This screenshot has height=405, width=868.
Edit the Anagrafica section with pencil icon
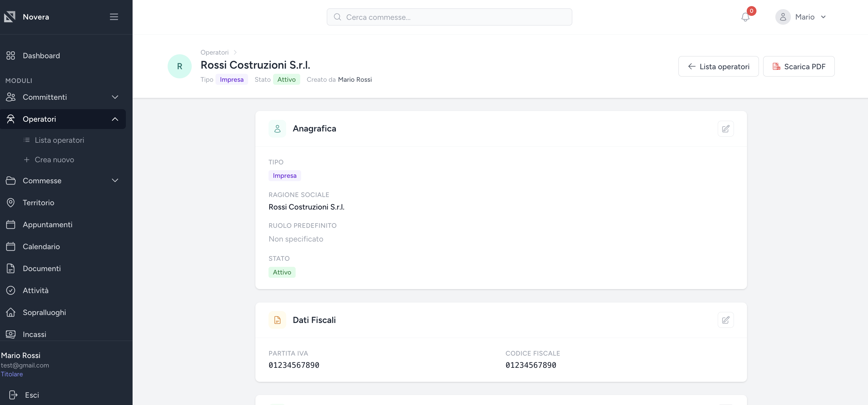[x=725, y=129]
